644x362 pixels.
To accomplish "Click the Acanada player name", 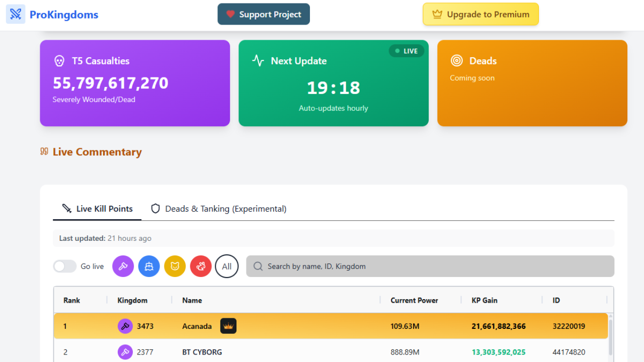I will click(197, 326).
